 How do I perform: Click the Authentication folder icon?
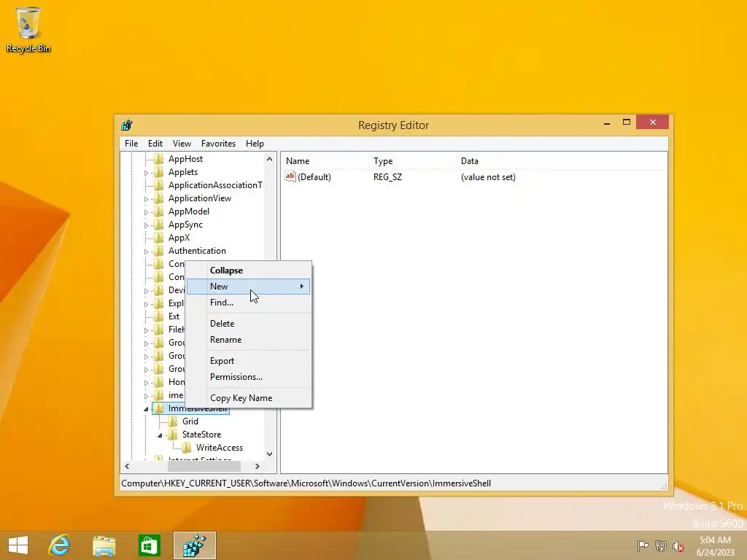[x=159, y=251]
